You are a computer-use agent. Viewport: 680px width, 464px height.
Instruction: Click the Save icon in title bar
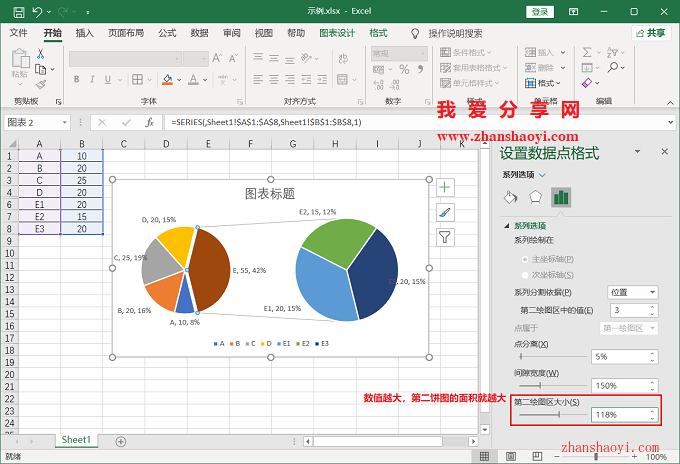(x=19, y=12)
